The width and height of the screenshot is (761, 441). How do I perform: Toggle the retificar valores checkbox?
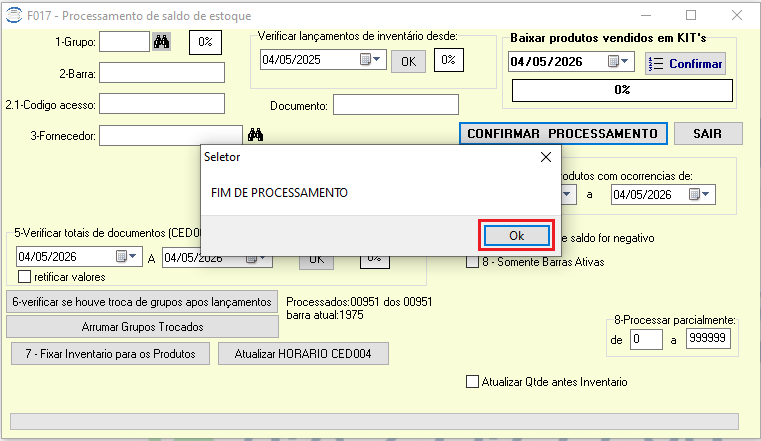click(24, 277)
